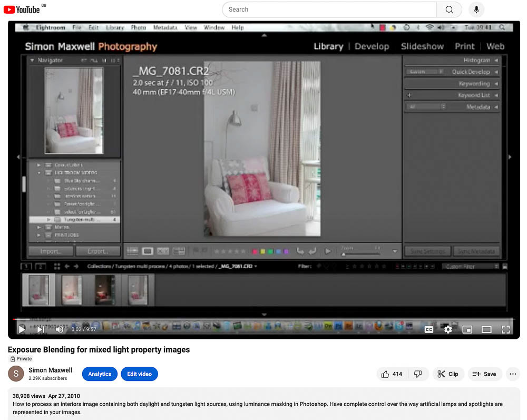Click the Edit video button

click(139, 374)
